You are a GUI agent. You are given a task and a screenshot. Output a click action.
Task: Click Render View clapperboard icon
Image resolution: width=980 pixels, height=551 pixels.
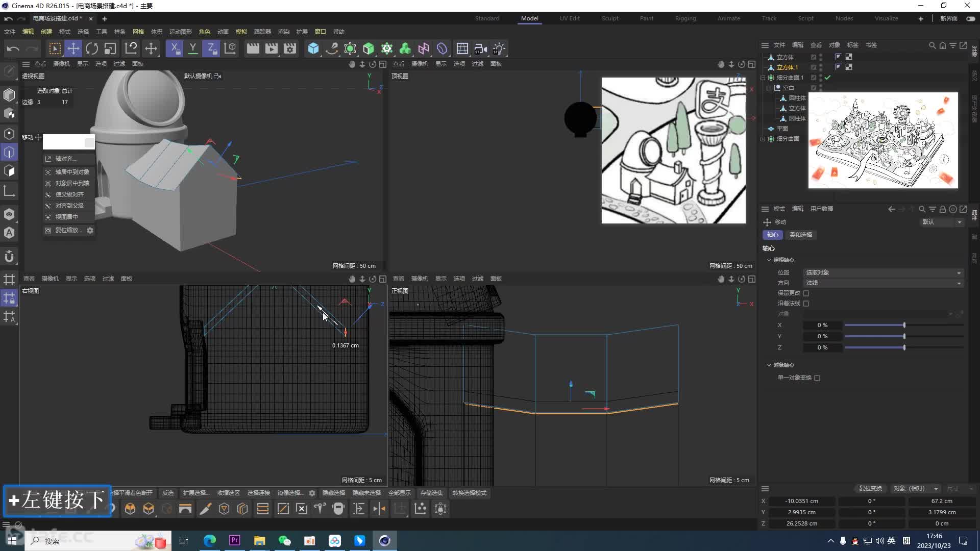click(x=253, y=49)
